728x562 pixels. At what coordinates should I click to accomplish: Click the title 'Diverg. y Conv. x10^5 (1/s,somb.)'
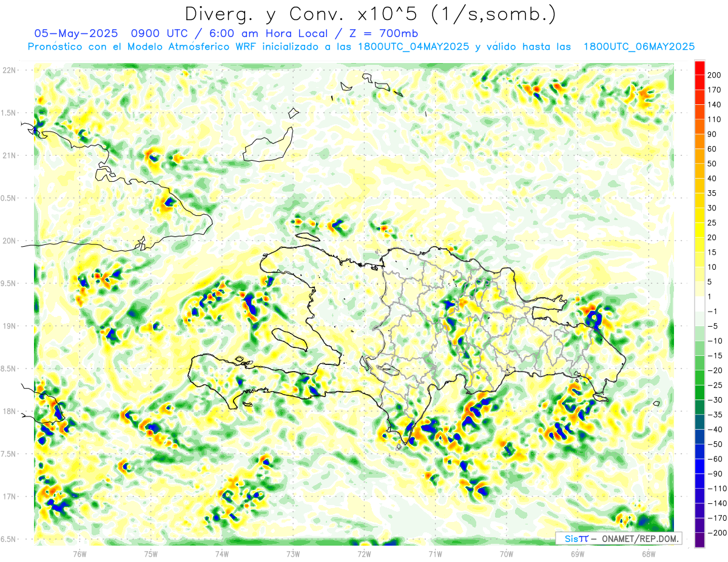370,13
